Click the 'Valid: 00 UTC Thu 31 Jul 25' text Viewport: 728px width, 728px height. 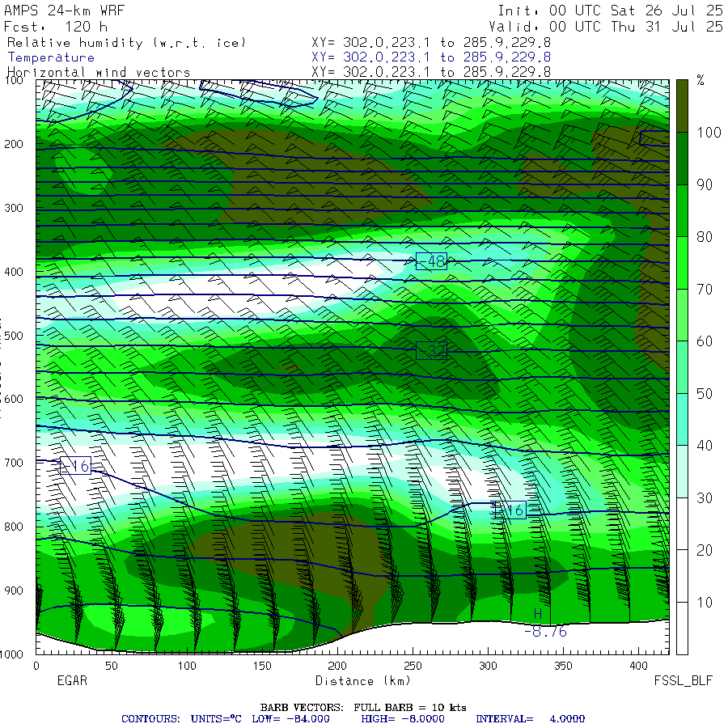click(606, 27)
